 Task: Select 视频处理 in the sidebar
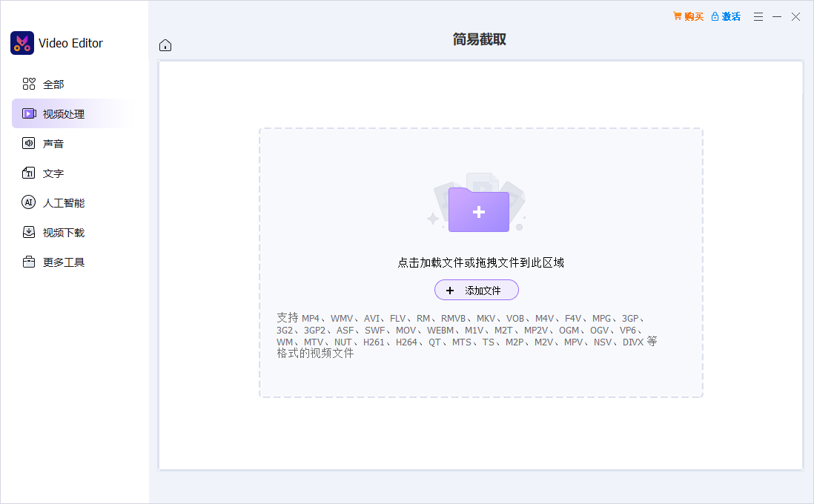click(x=72, y=113)
